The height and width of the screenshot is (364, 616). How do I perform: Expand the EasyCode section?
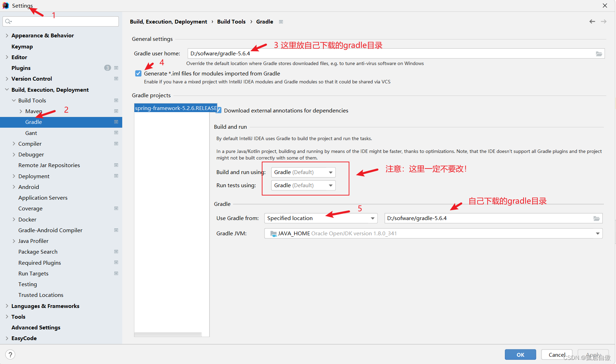pyautogui.click(x=7, y=338)
